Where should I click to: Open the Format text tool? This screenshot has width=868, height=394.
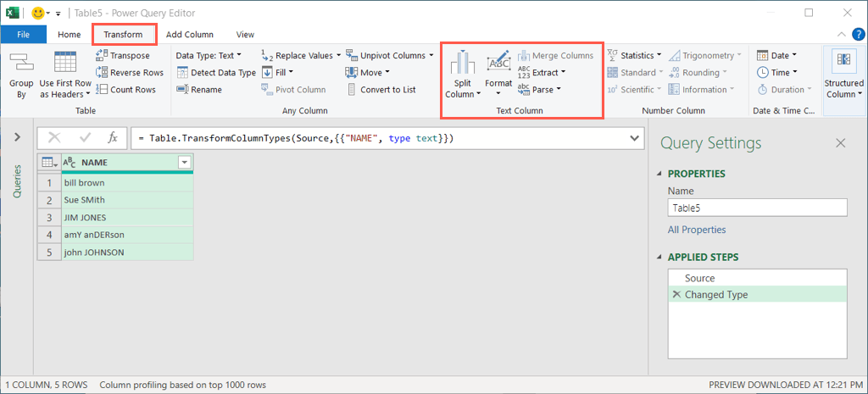tap(498, 73)
